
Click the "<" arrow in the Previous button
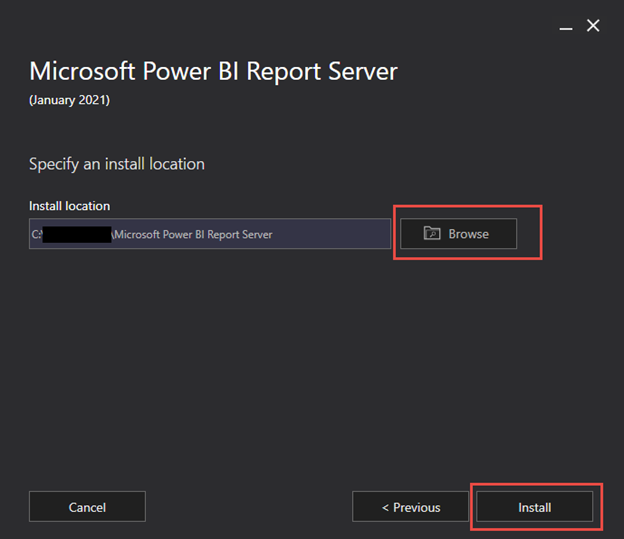386,507
